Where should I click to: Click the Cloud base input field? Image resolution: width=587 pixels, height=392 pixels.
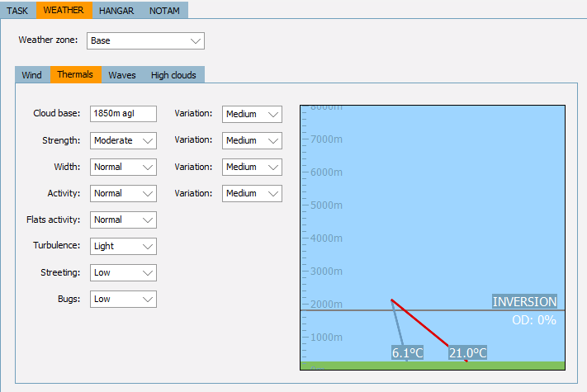coord(123,114)
